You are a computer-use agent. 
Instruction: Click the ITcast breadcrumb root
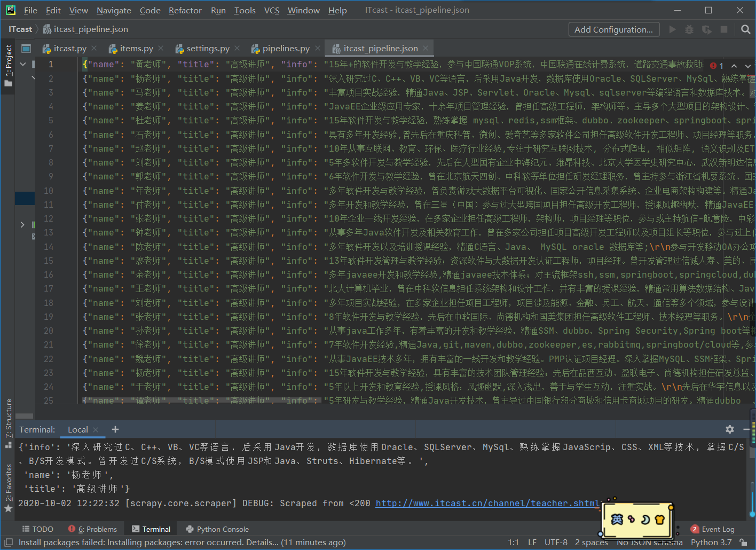[x=20, y=29]
